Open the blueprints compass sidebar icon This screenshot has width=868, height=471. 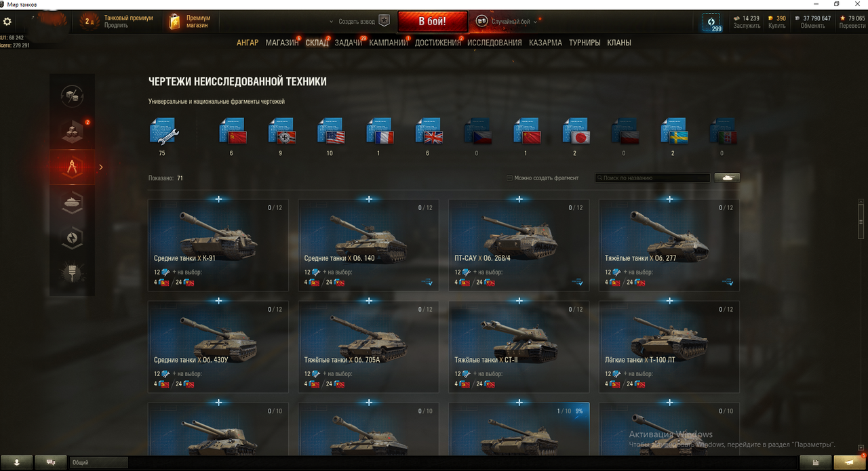73,167
